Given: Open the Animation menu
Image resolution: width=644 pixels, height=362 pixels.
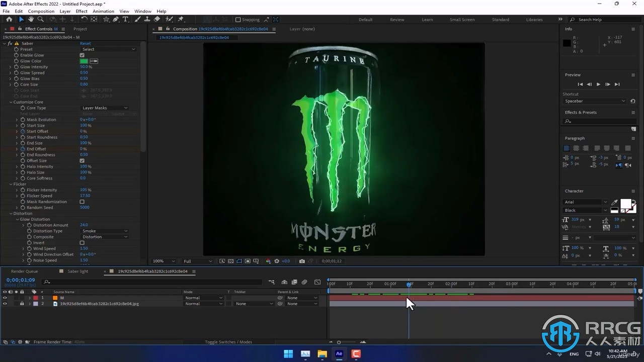Looking at the screenshot, I should (103, 11).
